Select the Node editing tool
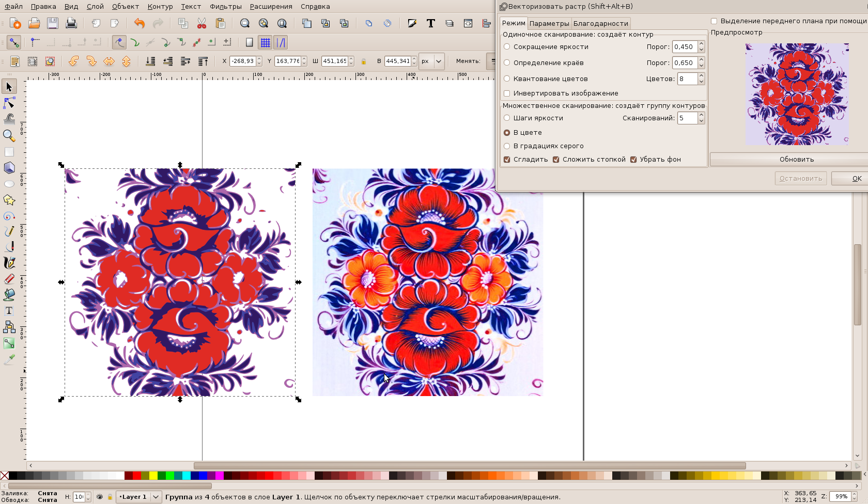This screenshot has width=868, height=504. coord(9,103)
